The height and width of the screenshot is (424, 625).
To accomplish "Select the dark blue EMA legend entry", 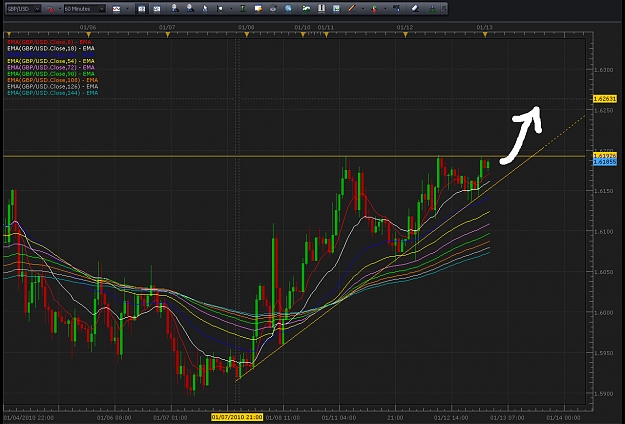I will (x=51, y=55).
